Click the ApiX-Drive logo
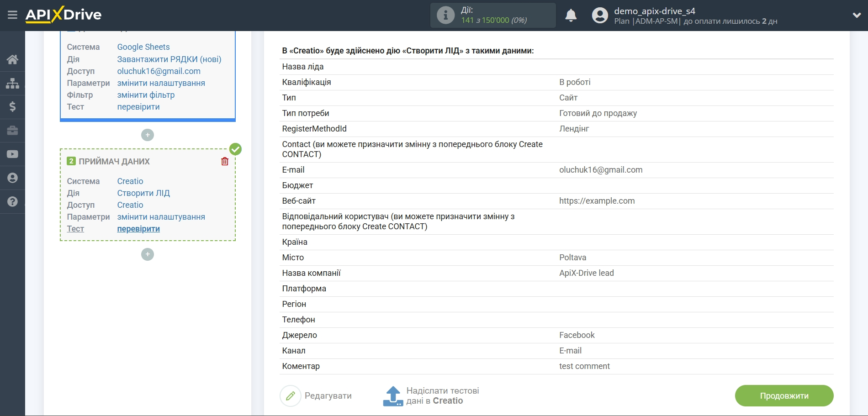 coord(64,15)
